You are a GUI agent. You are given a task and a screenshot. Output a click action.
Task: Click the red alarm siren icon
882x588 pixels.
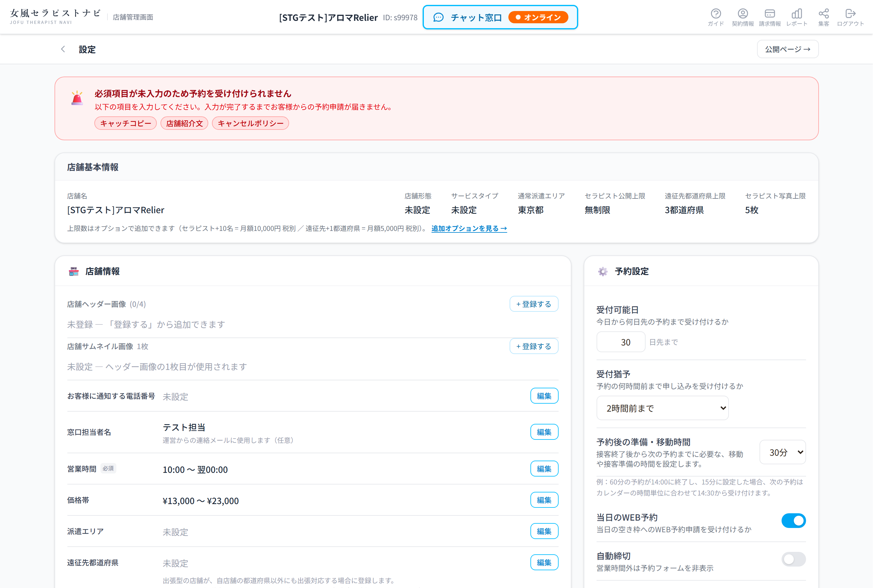click(78, 99)
